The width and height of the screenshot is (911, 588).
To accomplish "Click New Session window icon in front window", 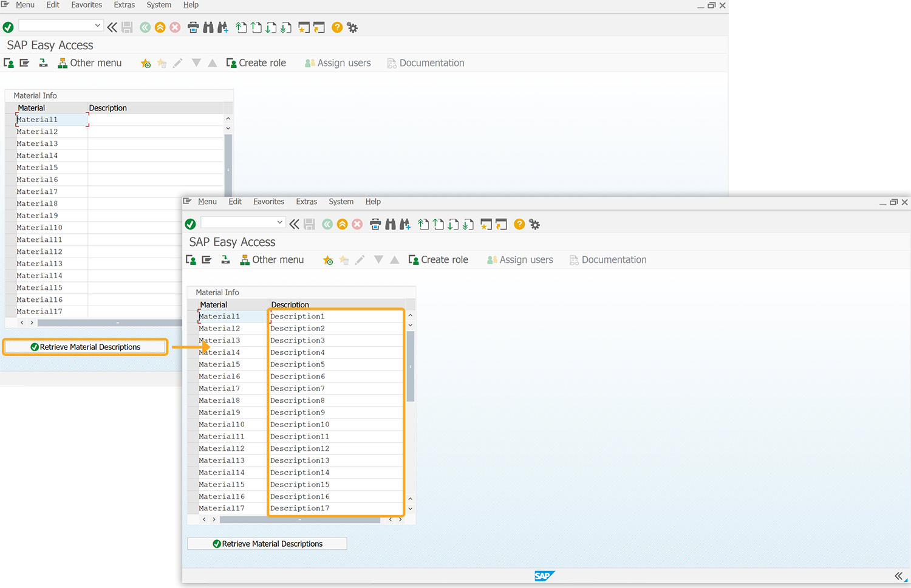I will (x=486, y=224).
